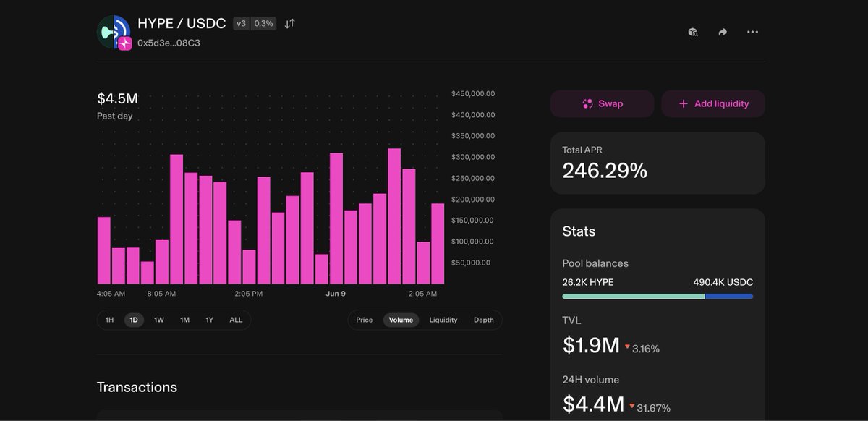Image resolution: width=868 pixels, height=421 pixels.
Task: Select the 1D time range
Action: tap(134, 320)
